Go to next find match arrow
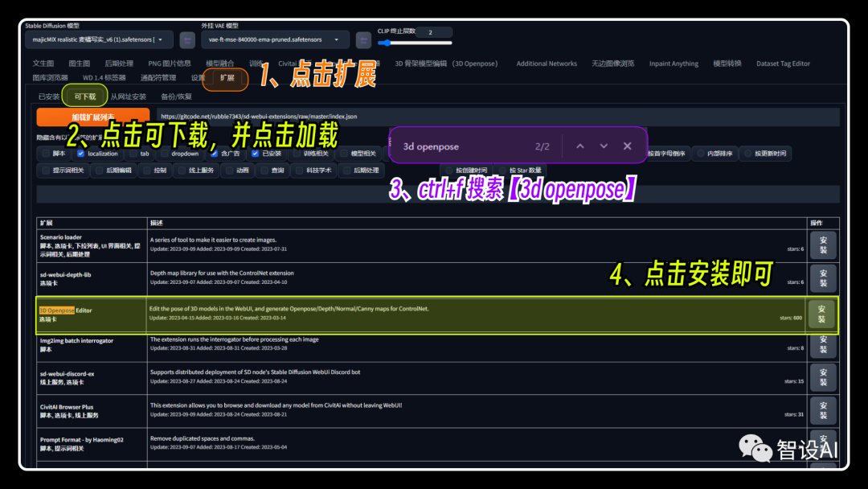 click(x=604, y=146)
